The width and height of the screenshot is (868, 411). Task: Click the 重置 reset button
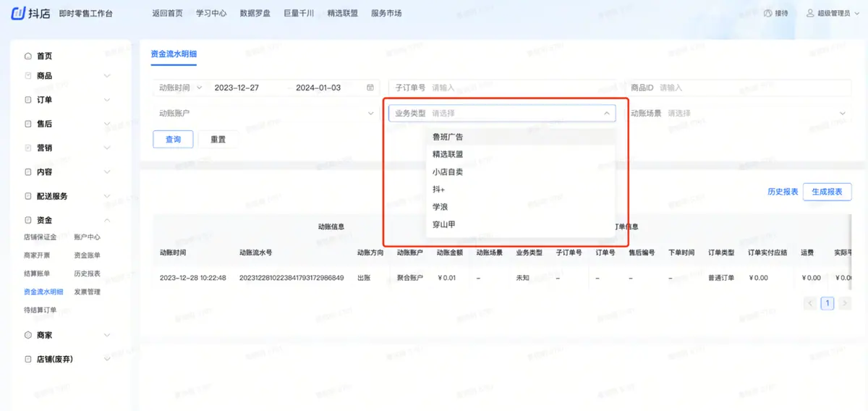218,139
